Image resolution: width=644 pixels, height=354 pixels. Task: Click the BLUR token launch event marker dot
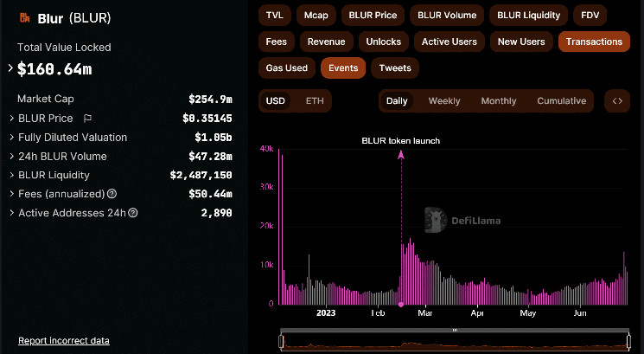pyautogui.click(x=401, y=305)
